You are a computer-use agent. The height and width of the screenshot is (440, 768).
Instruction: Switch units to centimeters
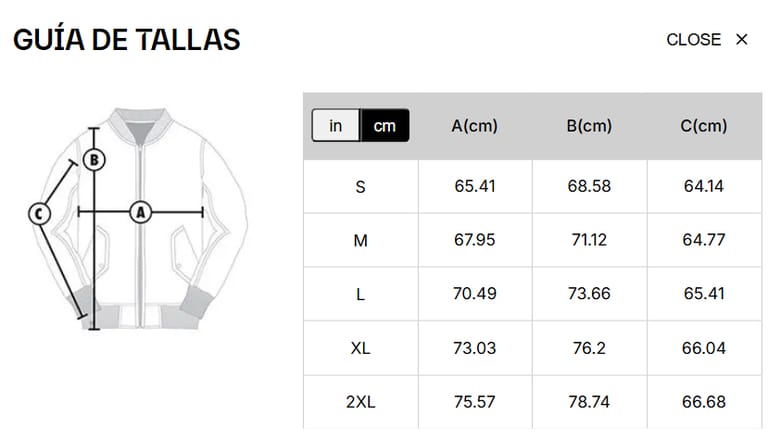pyautogui.click(x=385, y=126)
